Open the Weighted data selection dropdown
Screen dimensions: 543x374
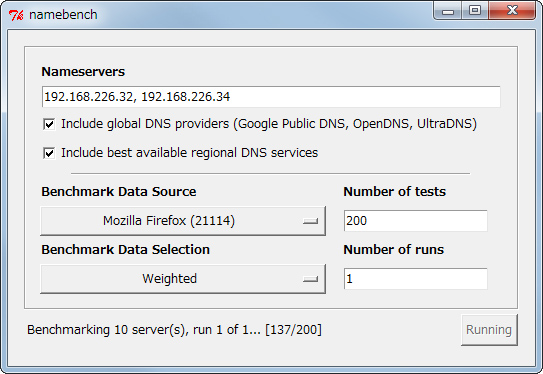click(x=183, y=279)
